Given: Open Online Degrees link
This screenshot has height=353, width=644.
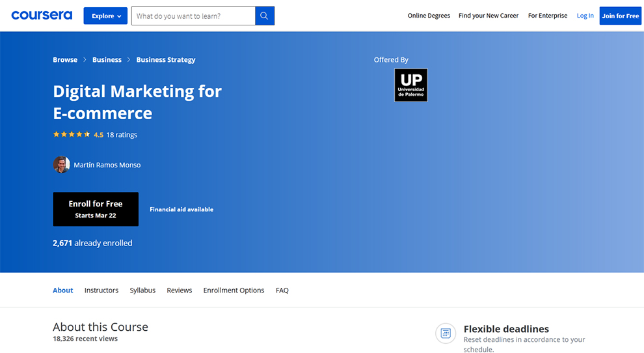Looking at the screenshot, I should 429,16.
